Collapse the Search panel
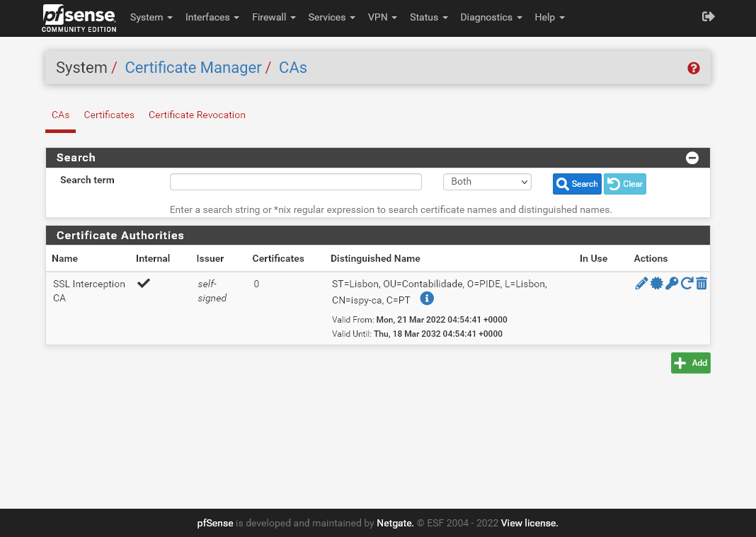The width and height of the screenshot is (756, 537). coord(692,158)
